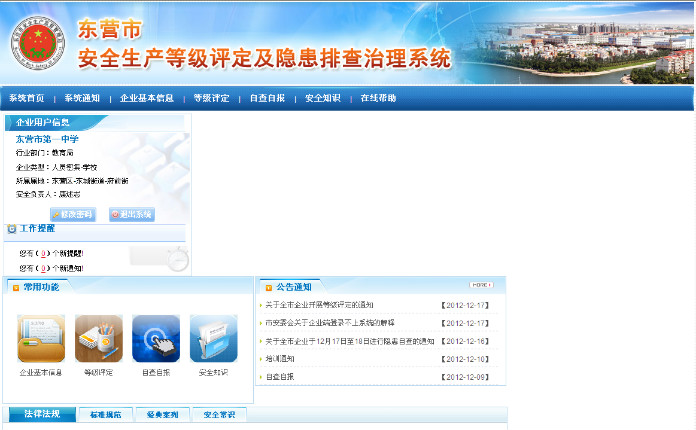Switch to the 经典案例 tab

(162, 414)
